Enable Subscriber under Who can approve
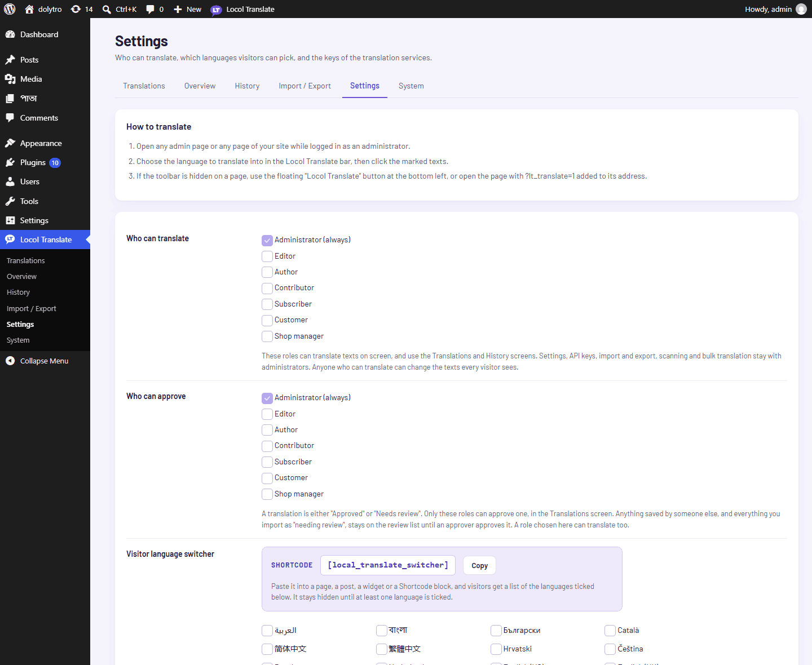The image size is (812, 665). (267, 462)
